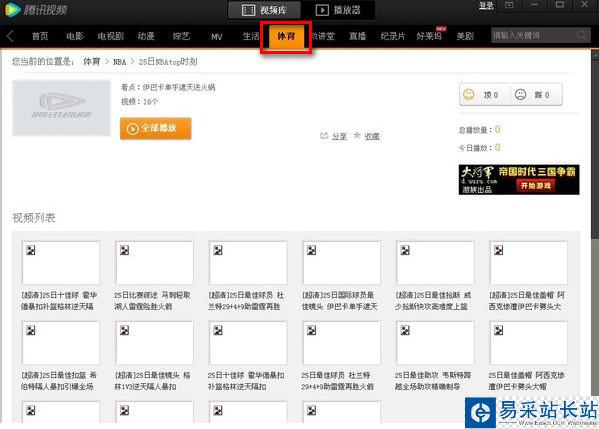Click the search magnifier icon
Screen dimensions: 599x429
582,36
